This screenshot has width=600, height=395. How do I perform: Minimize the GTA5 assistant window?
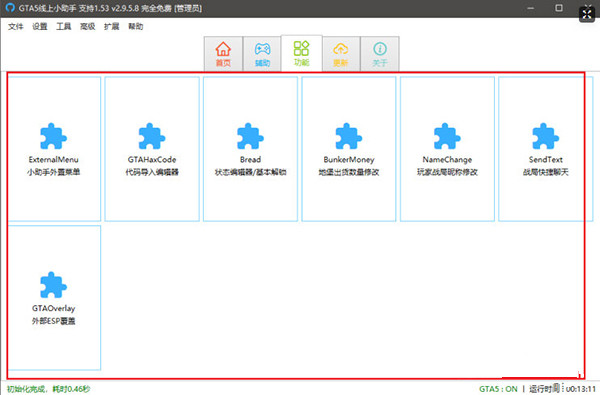530,8
